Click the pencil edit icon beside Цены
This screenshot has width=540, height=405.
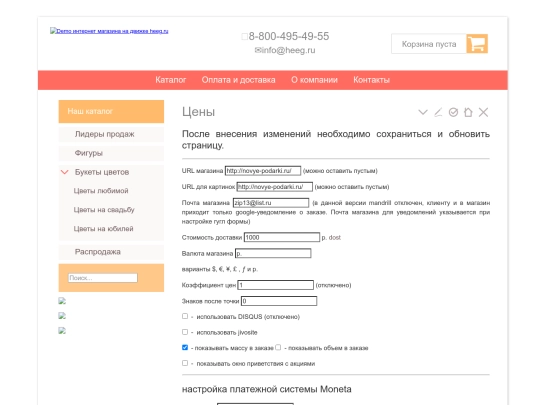438,112
